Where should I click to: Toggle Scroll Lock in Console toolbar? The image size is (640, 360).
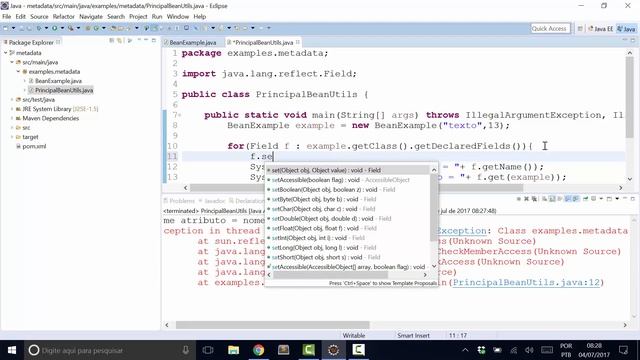click(552, 199)
